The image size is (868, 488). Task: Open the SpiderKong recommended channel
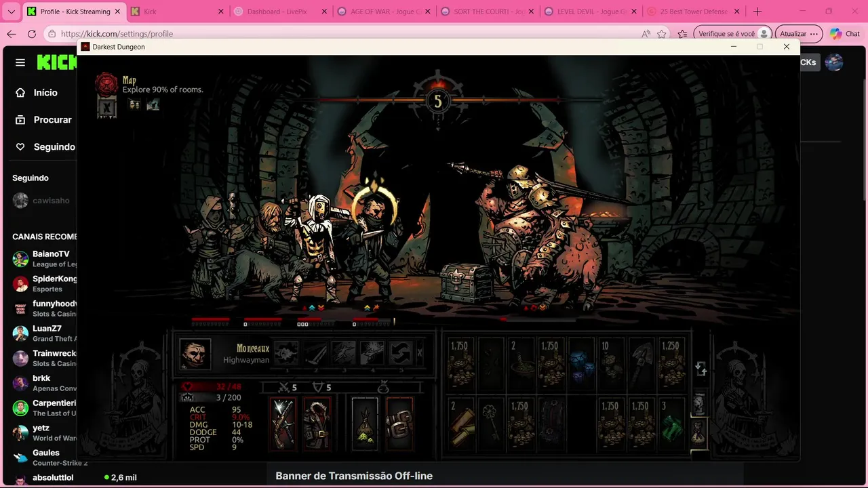(x=43, y=283)
